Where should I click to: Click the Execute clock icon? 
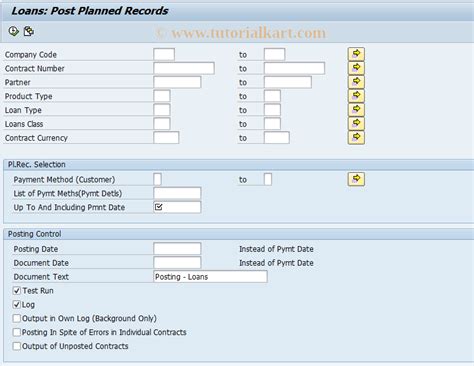coord(14,31)
